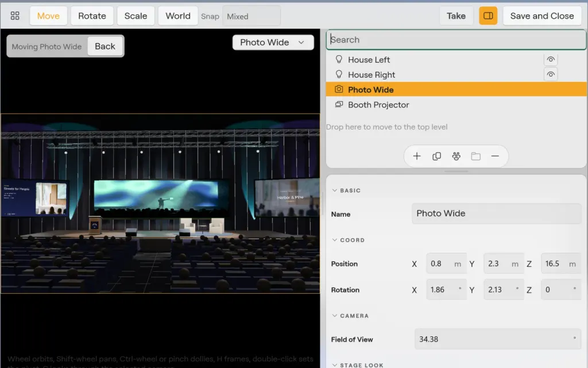Collapse the COORD section
588x368 pixels.
348,240
